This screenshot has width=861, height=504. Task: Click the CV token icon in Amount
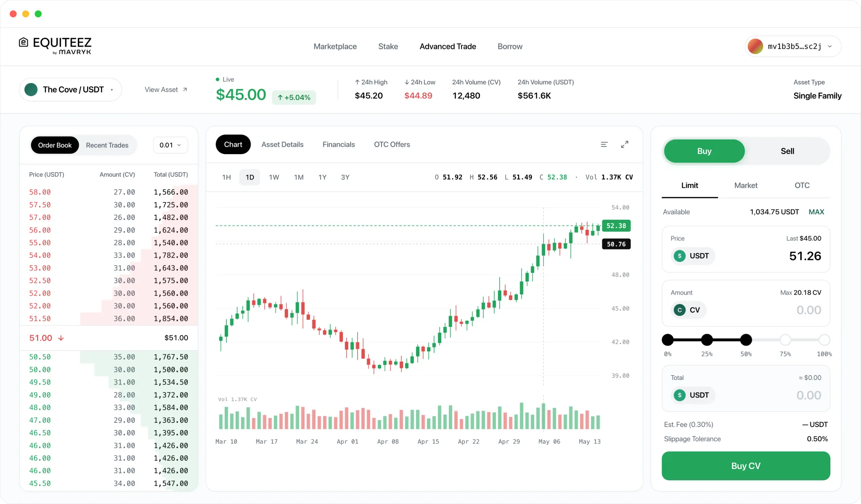[x=679, y=310]
